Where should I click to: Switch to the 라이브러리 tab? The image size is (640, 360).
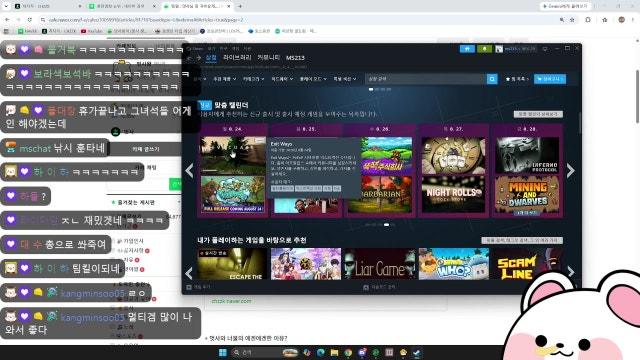pyautogui.click(x=237, y=58)
